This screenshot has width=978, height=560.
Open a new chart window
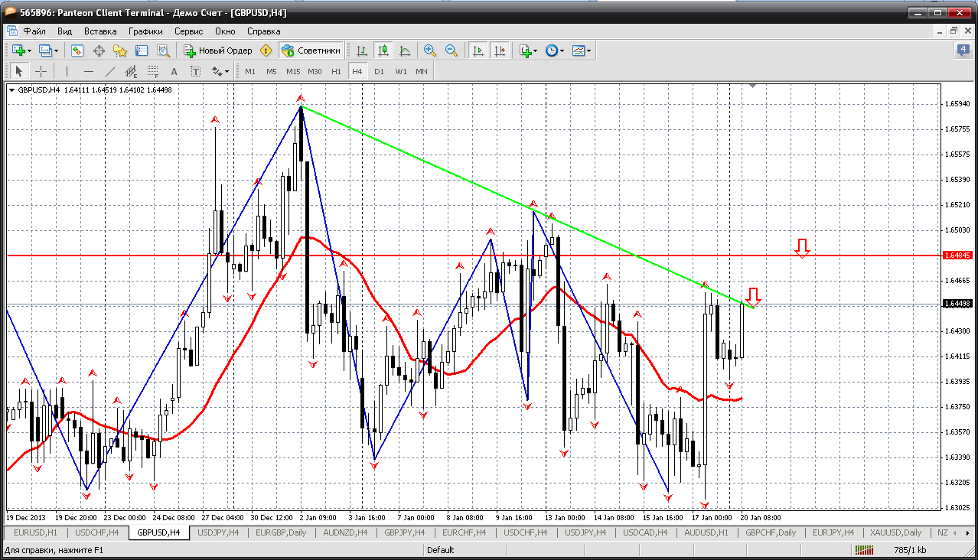(18, 50)
